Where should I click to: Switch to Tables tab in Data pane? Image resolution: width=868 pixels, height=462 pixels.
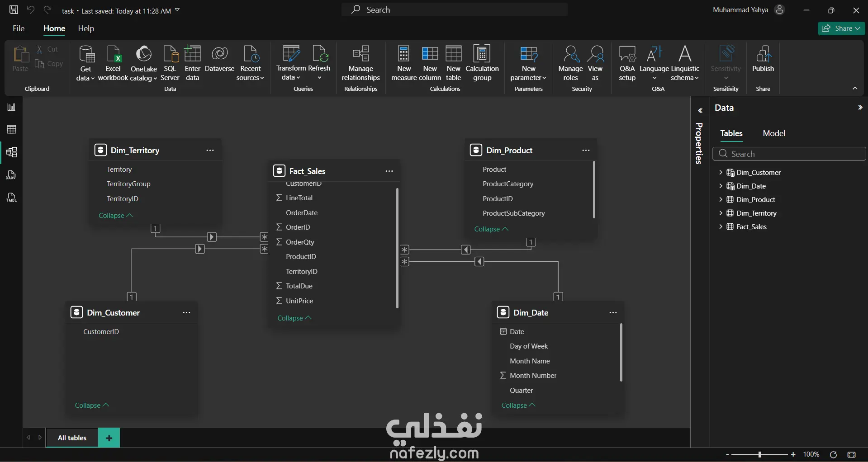point(731,133)
